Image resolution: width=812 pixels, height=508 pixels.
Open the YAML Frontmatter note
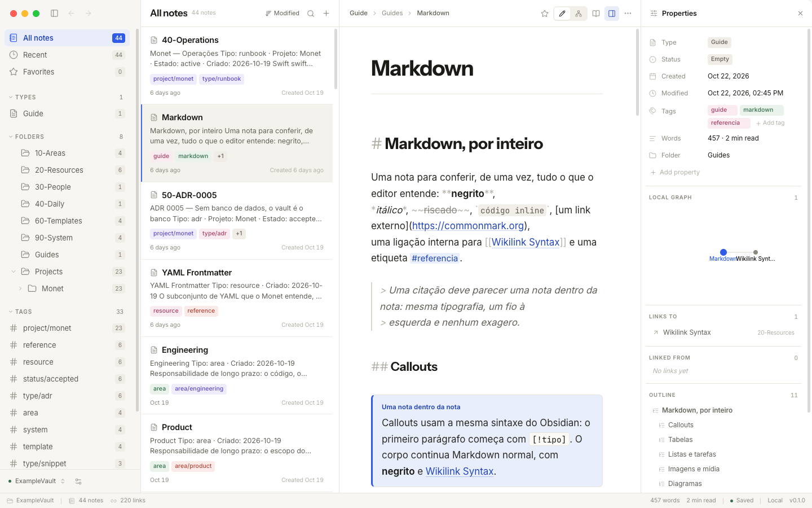point(237,298)
